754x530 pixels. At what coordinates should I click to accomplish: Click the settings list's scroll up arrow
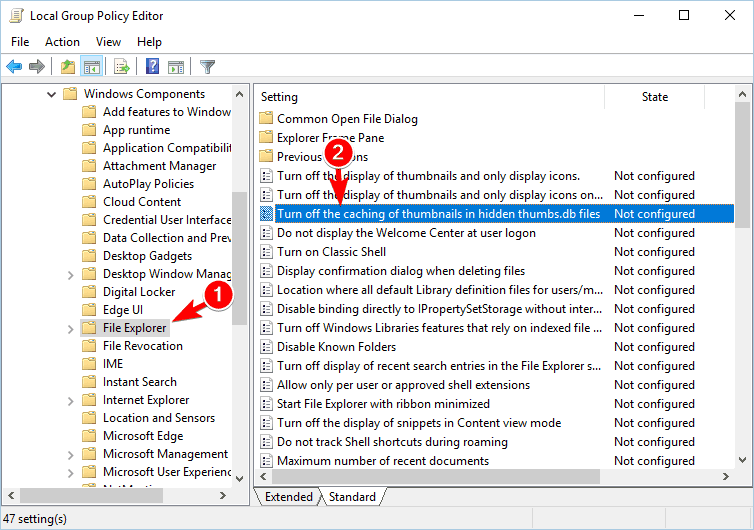[742, 95]
